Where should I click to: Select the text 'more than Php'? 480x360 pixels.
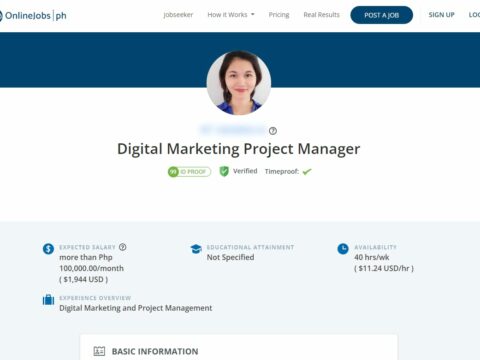(x=86, y=257)
